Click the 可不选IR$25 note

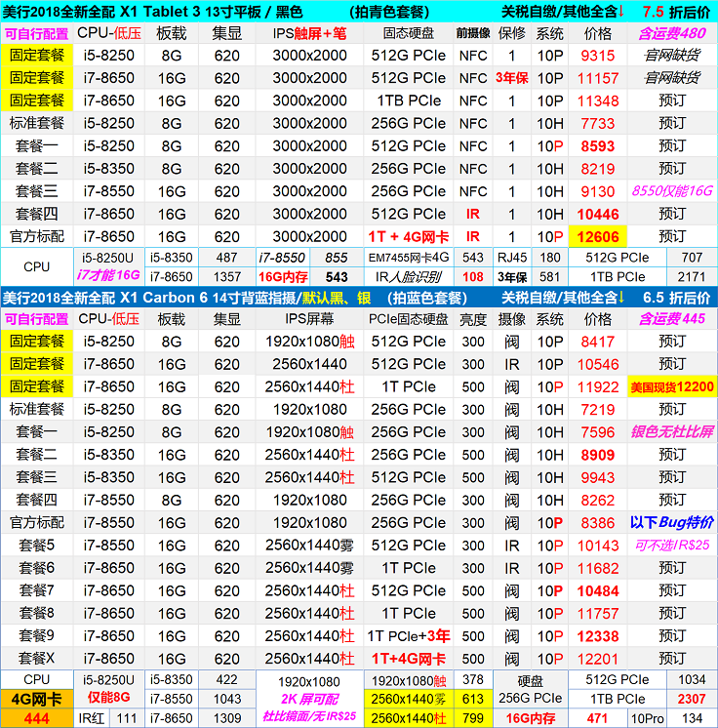[x=671, y=546]
